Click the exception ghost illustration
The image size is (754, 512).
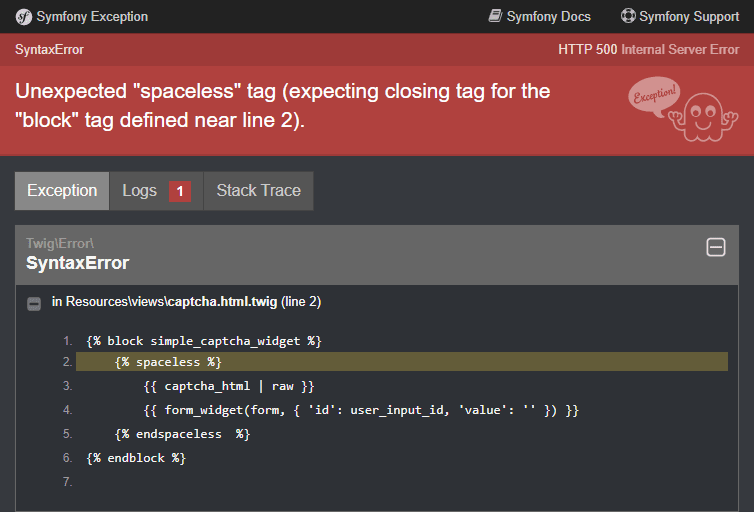tap(683, 110)
